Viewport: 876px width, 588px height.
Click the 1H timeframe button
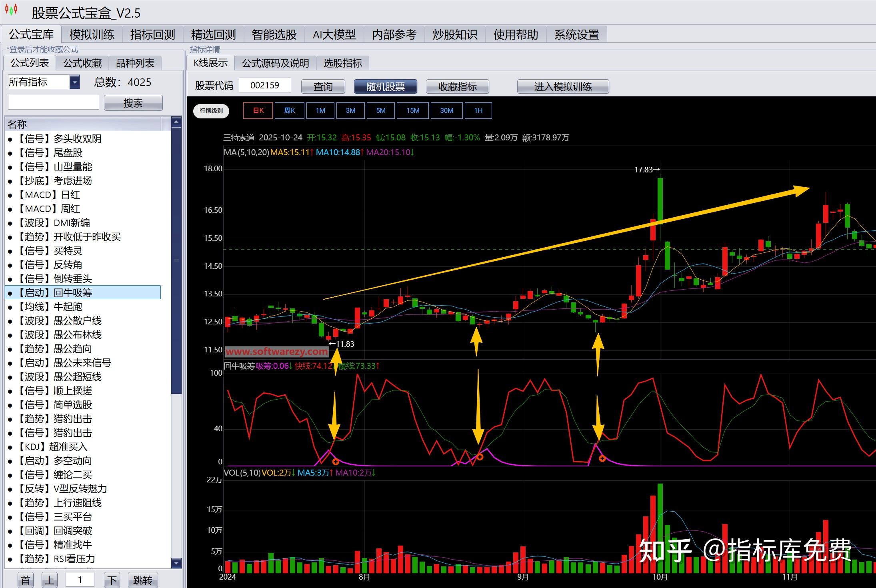[x=478, y=111]
